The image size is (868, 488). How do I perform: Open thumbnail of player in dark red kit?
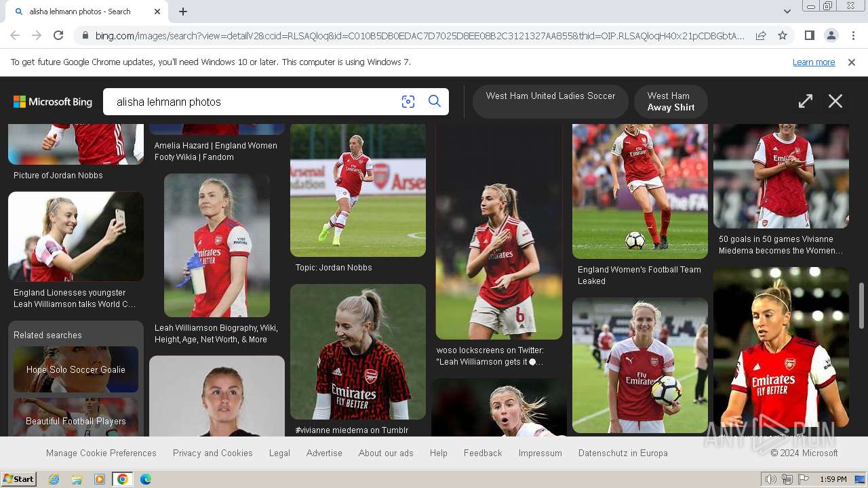358,352
